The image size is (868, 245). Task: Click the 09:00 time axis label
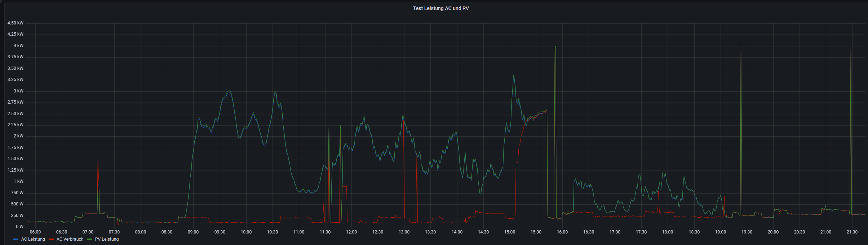tap(193, 232)
